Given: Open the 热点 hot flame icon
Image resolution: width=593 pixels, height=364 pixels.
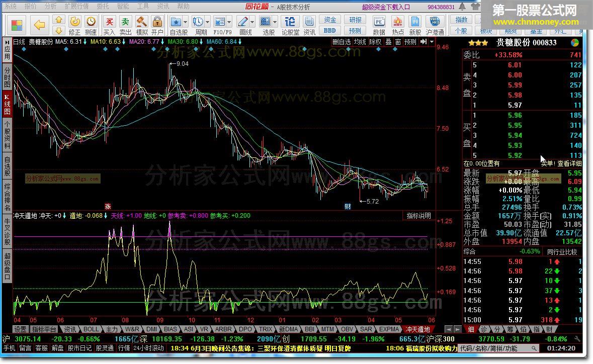Looking at the screenshot, I should pyautogui.click(x=397, y=22).
